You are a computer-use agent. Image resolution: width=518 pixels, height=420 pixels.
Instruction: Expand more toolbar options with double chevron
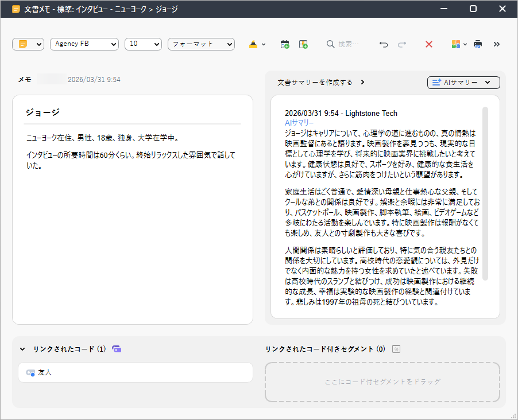pyautogui.click(x=497, y=44)
